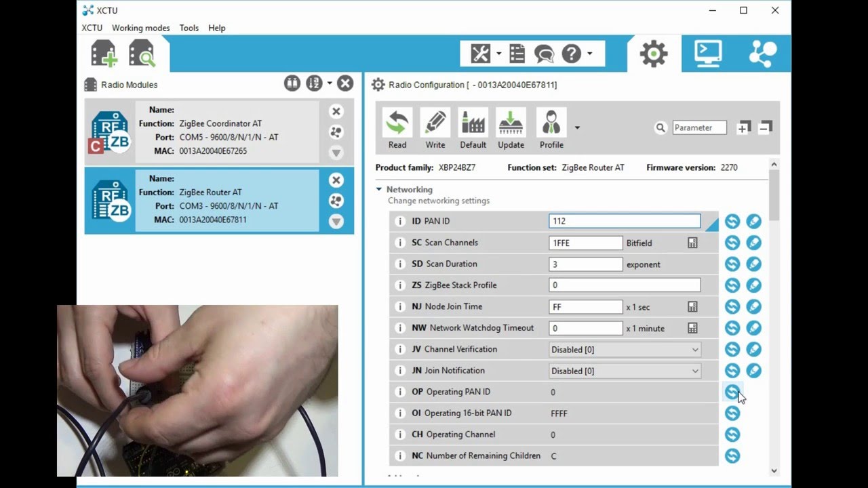The height and width of the screenshot is (488, 868).
Task: Remove the ZigBee Router AT module
Action: click(x=336, y=180)
